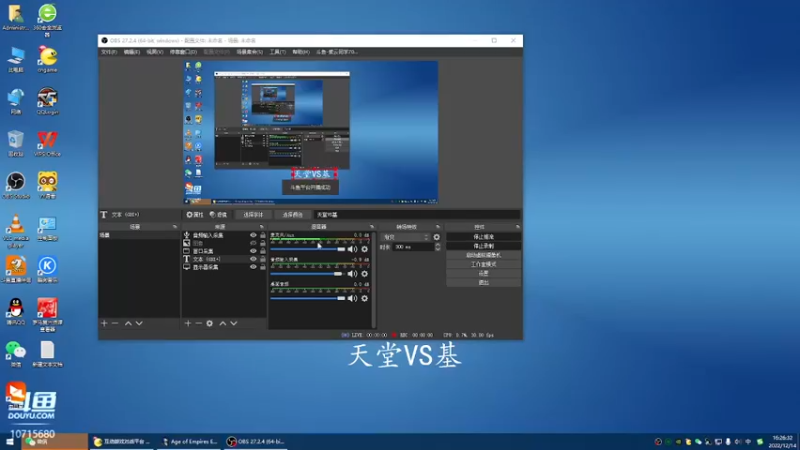Add a new scene with plus icon
Image resolution: width=800 pixels, height=450 pixels.
point(104,323)
